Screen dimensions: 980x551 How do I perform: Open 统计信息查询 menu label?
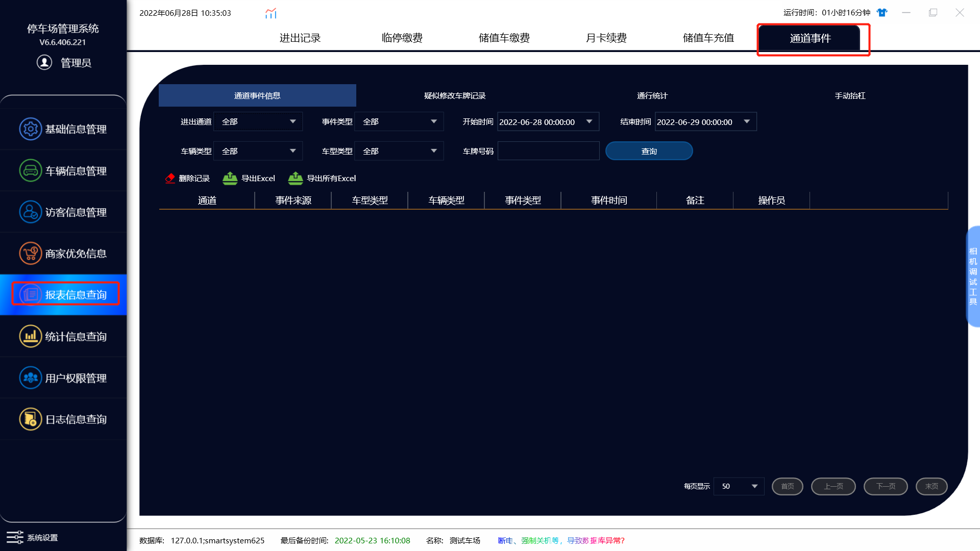click(76, 336)
